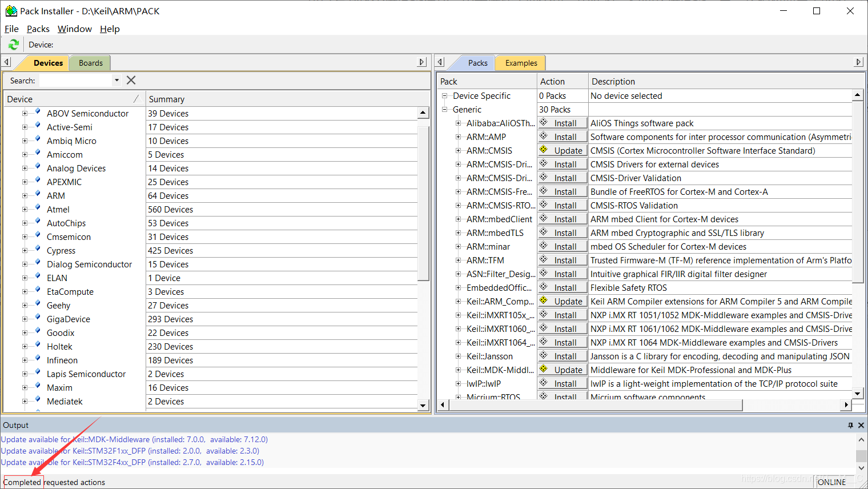Click the Description column header in Packs
This screenshot has height=489, width=868.
coord(726,81)
